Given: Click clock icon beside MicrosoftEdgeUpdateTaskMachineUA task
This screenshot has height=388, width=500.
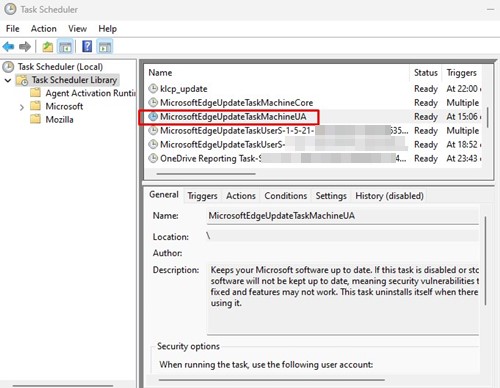Looking at the screenshot, I should tap(153, 116).
